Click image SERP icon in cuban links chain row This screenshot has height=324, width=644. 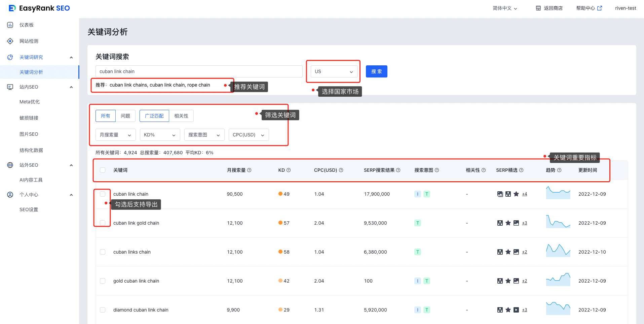coord(516,252)
